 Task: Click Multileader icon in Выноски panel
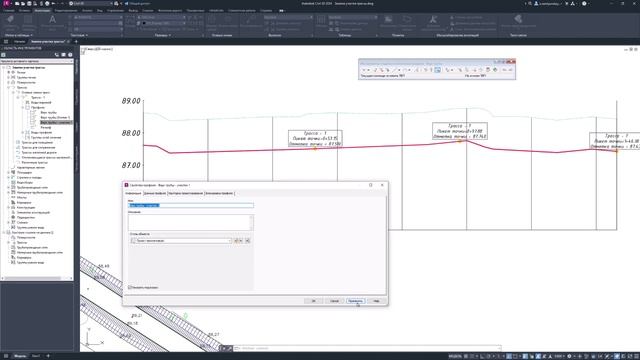pos(250,20)
